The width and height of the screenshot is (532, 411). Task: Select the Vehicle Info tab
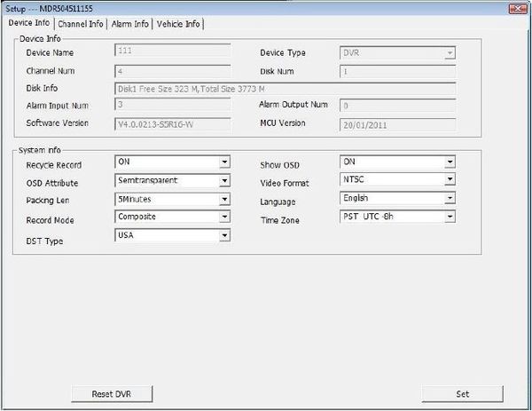(178, 24)
